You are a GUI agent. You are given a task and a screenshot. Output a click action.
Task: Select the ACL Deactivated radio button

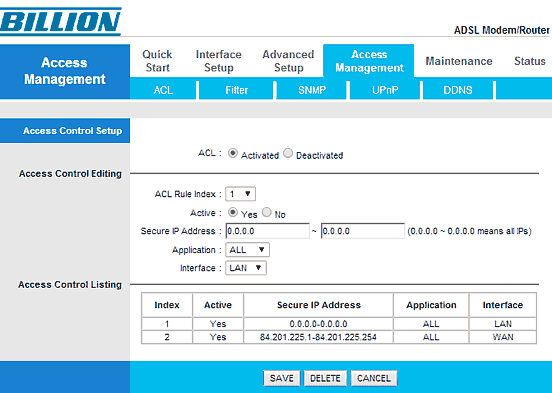tap(288, 153)
